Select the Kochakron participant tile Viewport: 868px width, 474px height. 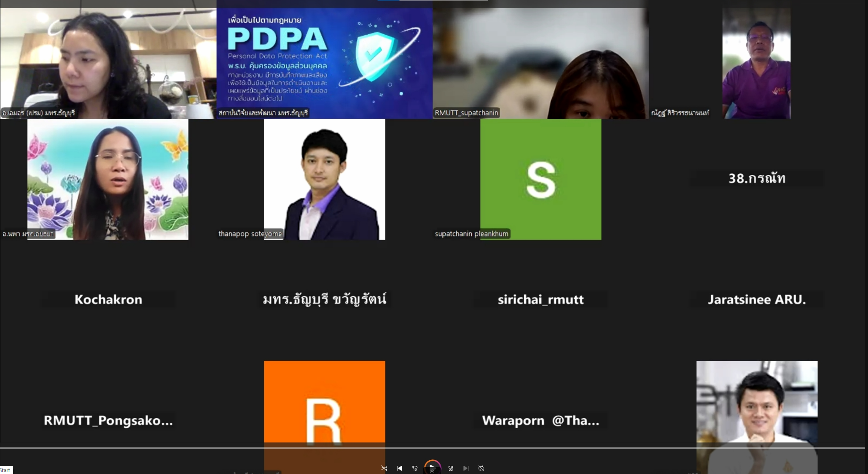108,300
